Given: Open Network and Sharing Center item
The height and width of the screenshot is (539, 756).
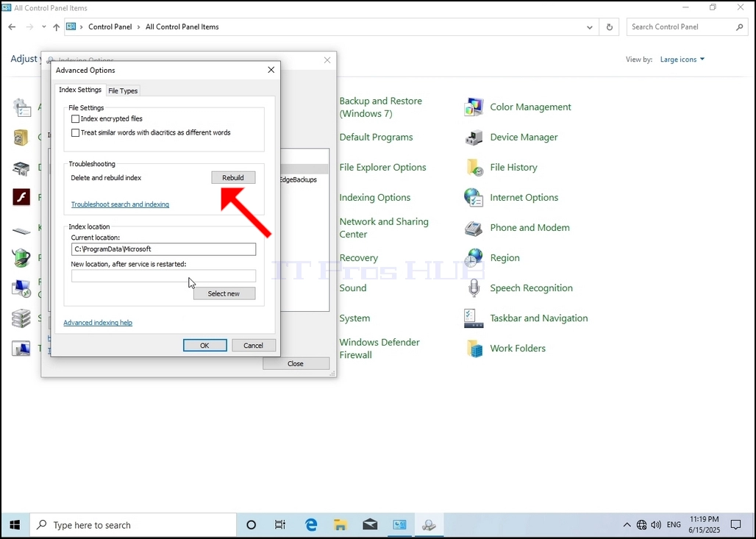Looking at the screenshot, I should click(384, 227).
